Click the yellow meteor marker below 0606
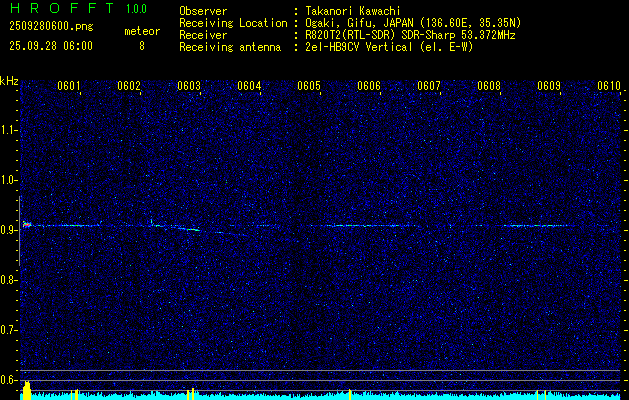629x400 pixels. click(x=350, y=394)
